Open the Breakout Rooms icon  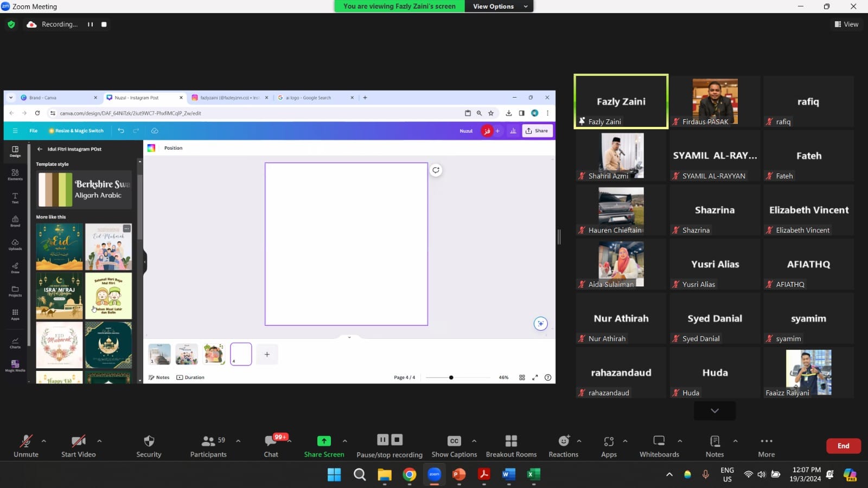(511, 441)
